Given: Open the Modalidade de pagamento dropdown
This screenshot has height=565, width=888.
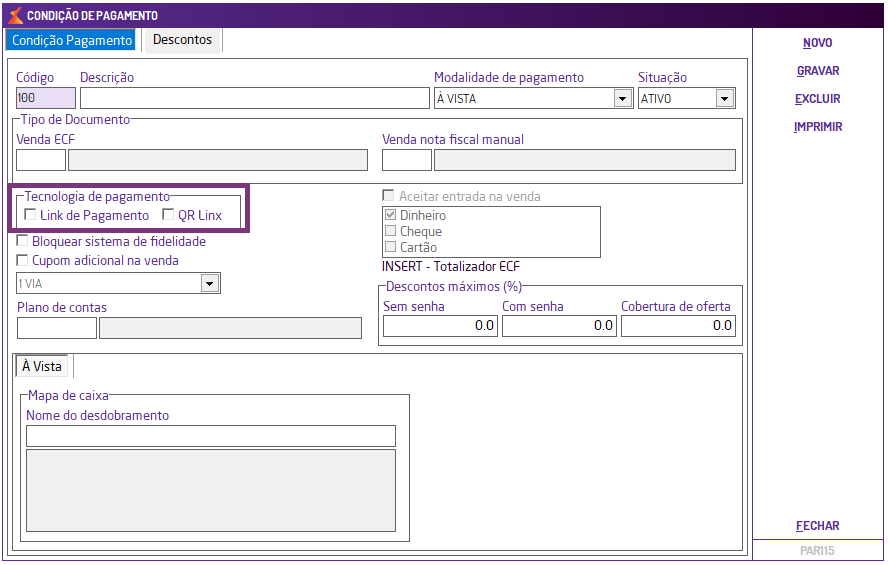Looking at the screenshot, I should 622,99.
